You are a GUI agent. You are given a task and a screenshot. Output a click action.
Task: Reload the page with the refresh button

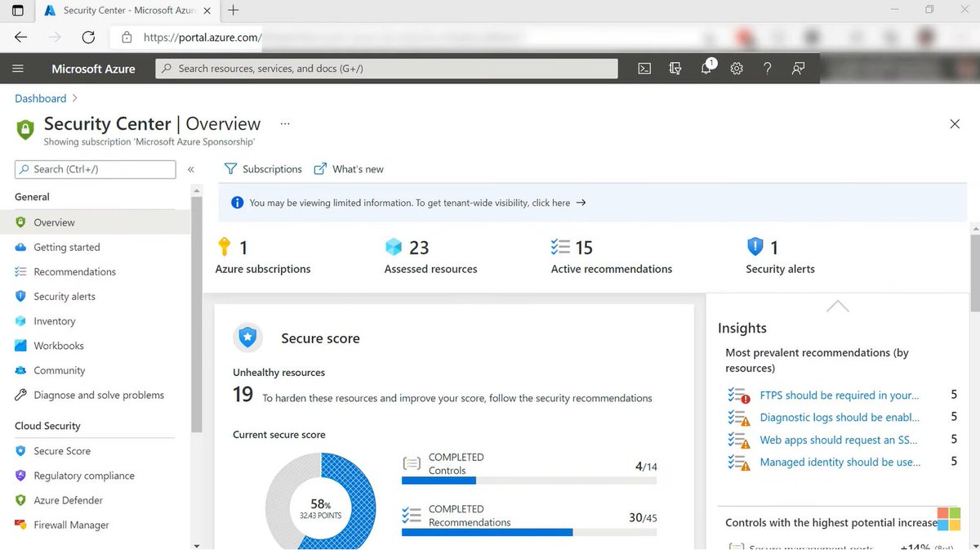88,38
